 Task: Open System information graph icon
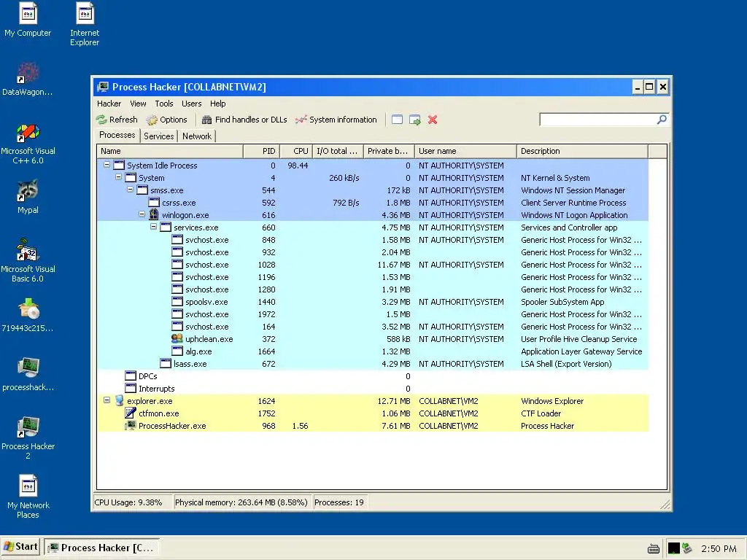point(301,120)
